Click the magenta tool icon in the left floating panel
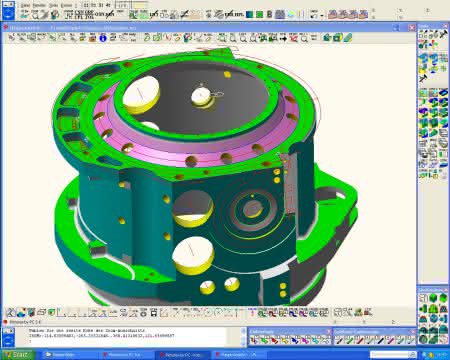 pos(305,340)
